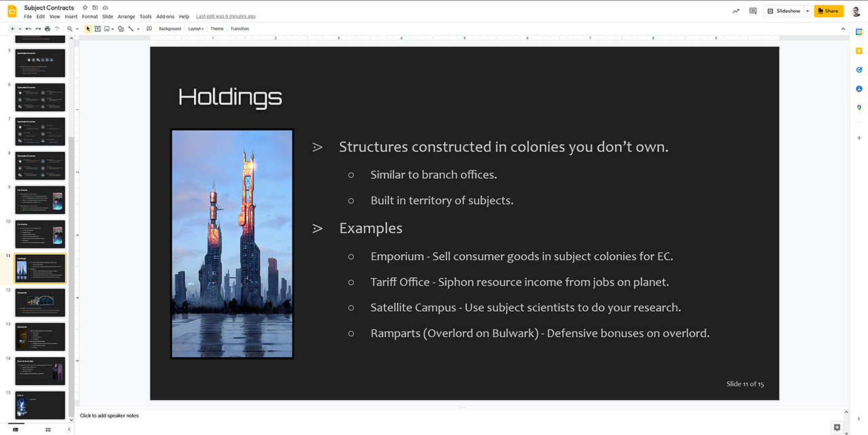Move presentation using the folder icon
Viewport: 868px width, 435px height.
pos(95,7)
